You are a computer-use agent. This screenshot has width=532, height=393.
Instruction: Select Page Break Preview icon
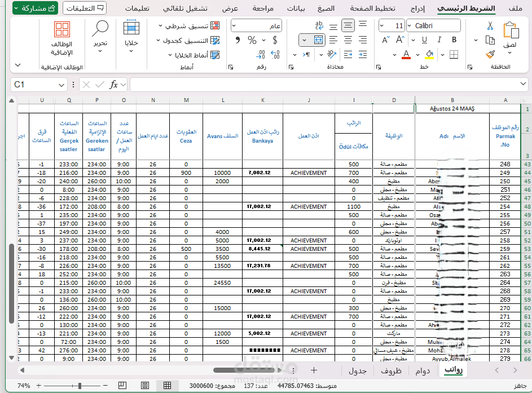(122, 386)
